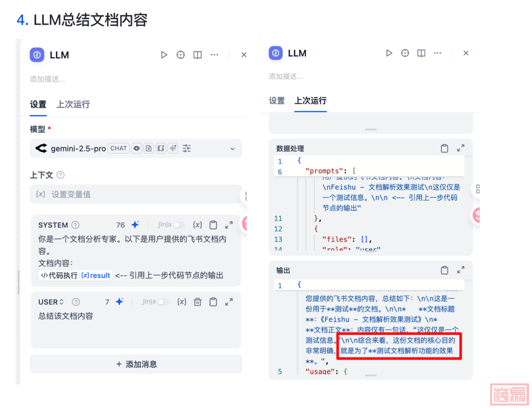The height and width of the screenshot is (408, 532).
Task: Copy the 输出 panel content via clipboard icon
Action: 444,271
